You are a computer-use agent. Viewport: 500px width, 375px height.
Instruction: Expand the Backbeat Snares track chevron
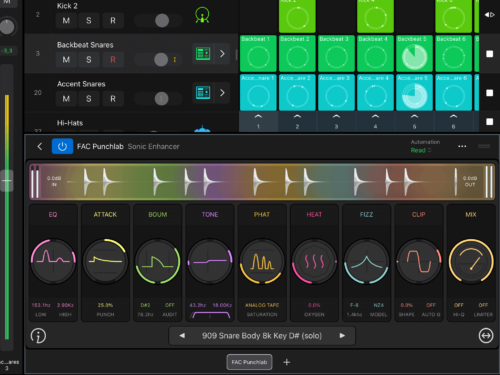click(x=222, y=53)
